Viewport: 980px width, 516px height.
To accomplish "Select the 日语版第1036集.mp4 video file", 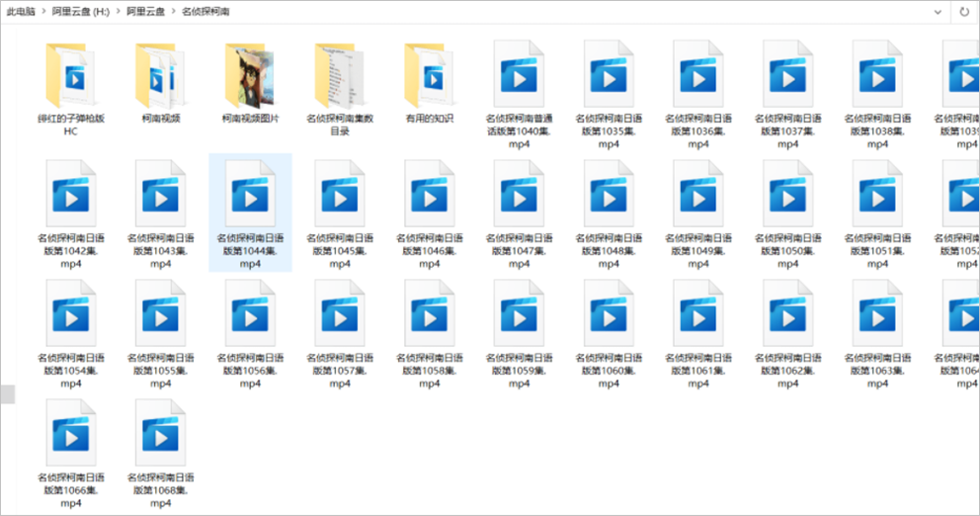I will [x=698, y=95].
